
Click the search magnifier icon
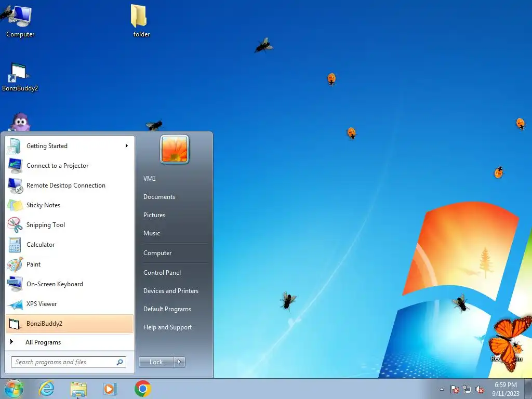tap(119, 362)
